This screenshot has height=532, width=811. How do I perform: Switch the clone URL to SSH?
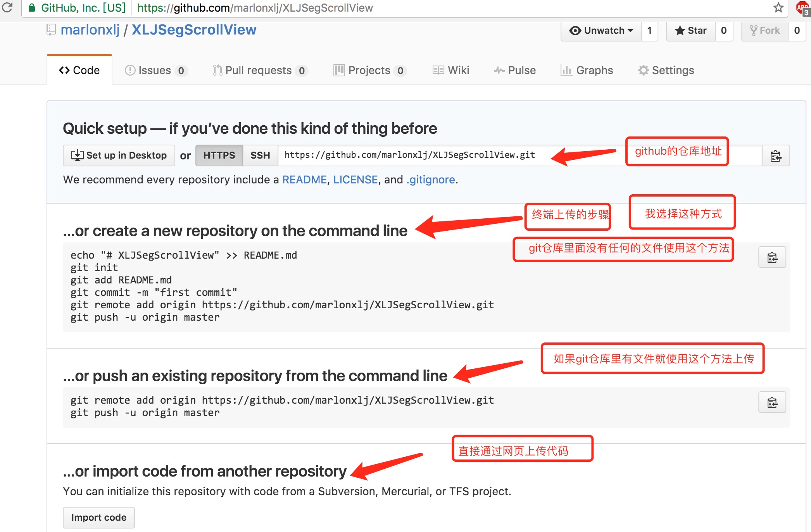click(260, 155)
